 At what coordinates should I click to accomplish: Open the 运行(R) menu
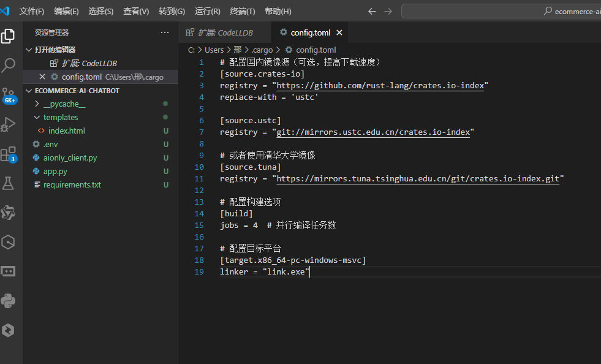pyautogui.click(x=207, y=12)
